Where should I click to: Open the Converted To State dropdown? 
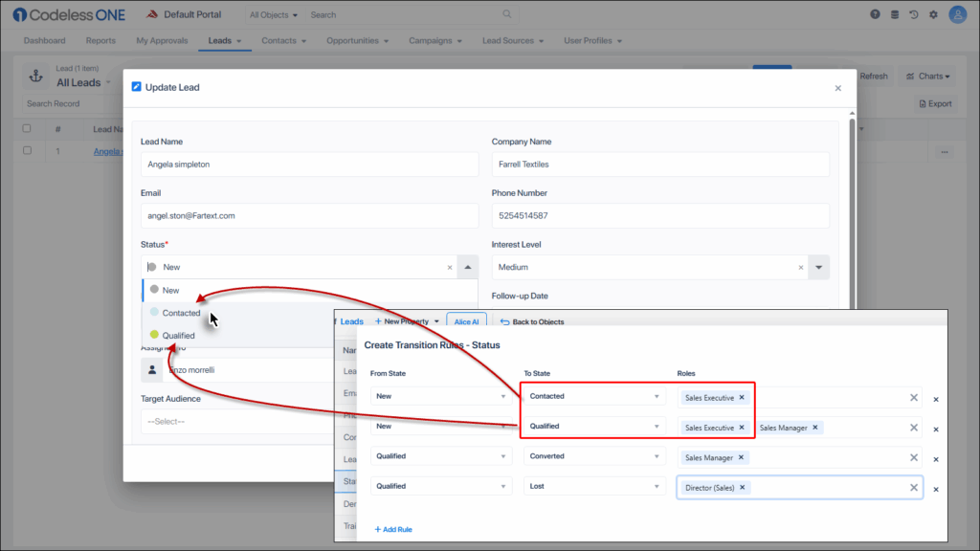point(593,456)
